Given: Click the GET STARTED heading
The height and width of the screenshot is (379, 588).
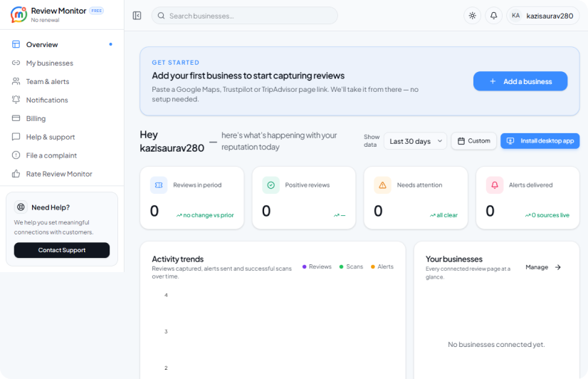Looking at the screenshot, I should (176, 63).
